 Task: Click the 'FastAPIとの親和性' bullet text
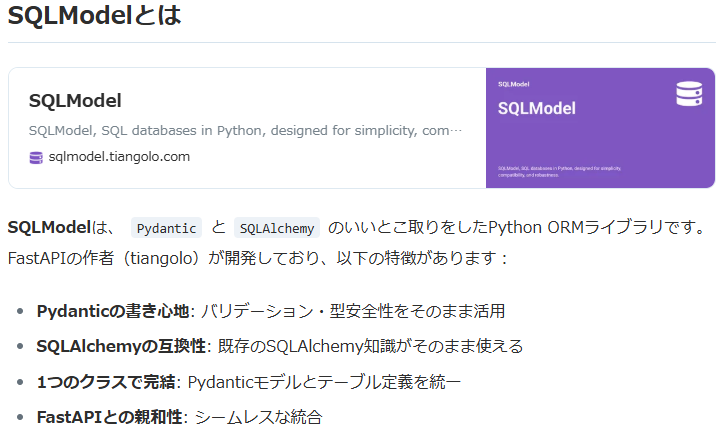pyautogui.click(x=110, y=417)
